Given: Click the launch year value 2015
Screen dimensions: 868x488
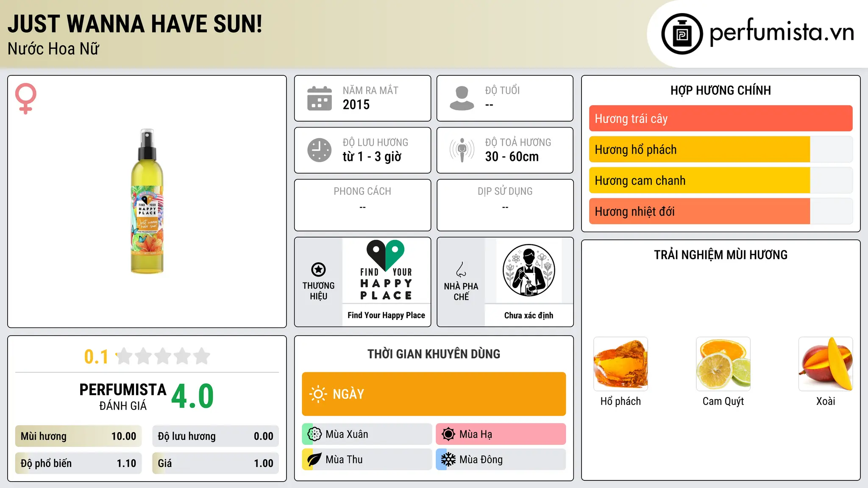Looking at the screenshot, I should point(356,105).
